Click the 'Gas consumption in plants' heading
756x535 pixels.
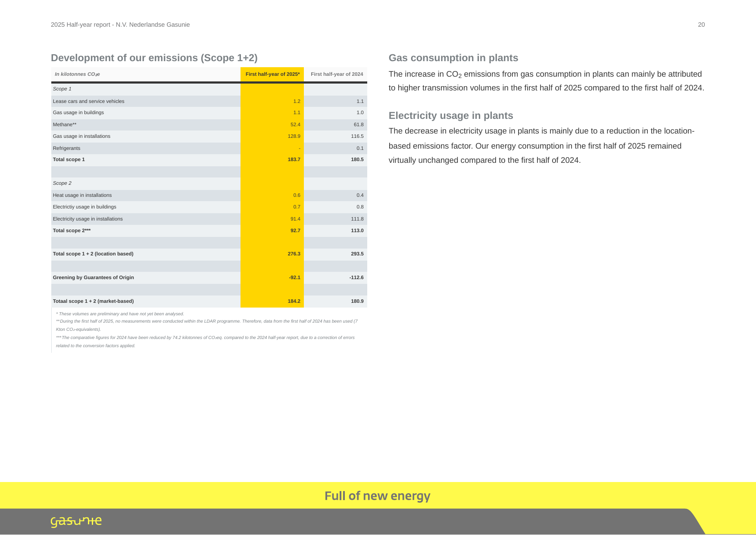pyautogui.click(x=453, y=58)
